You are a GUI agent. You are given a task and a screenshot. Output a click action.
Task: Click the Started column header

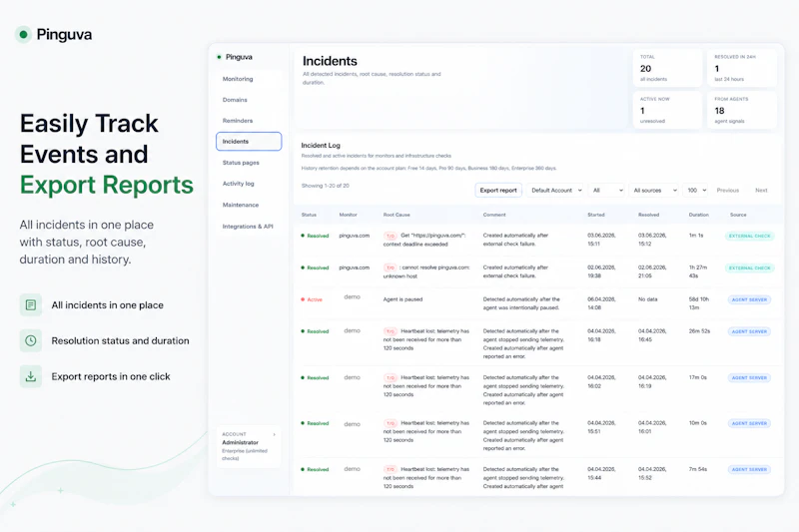(x=596, y=215)
